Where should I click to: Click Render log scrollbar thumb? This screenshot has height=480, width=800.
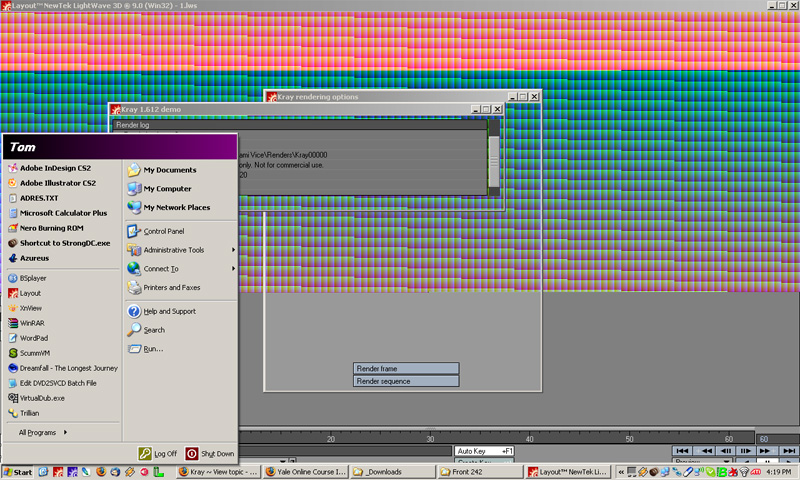point(494,161)
